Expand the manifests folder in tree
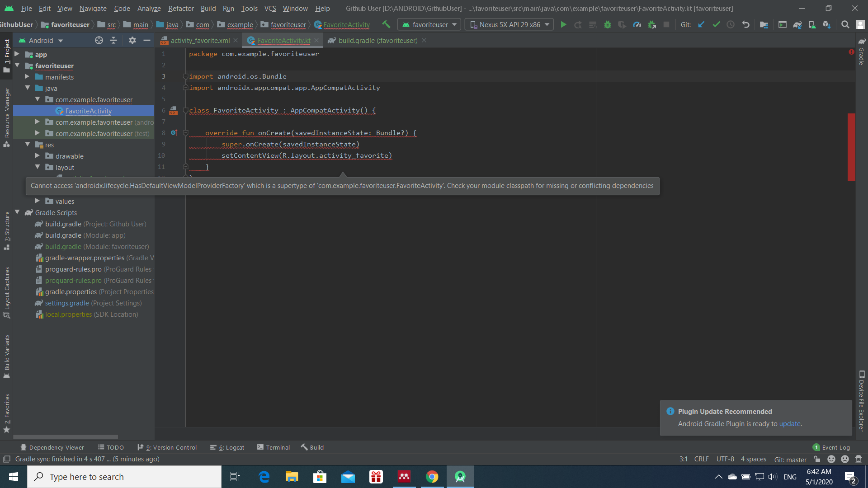This screenshot has width=868, height=488. [27, 77]
